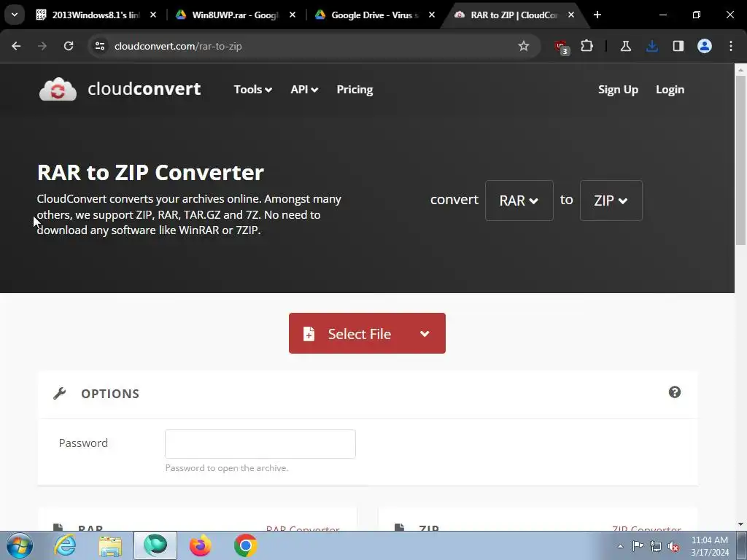The width and height of the screenshot is (747, 560).
Task: Open the Chrome profile avatar icon
Action: 705,46
